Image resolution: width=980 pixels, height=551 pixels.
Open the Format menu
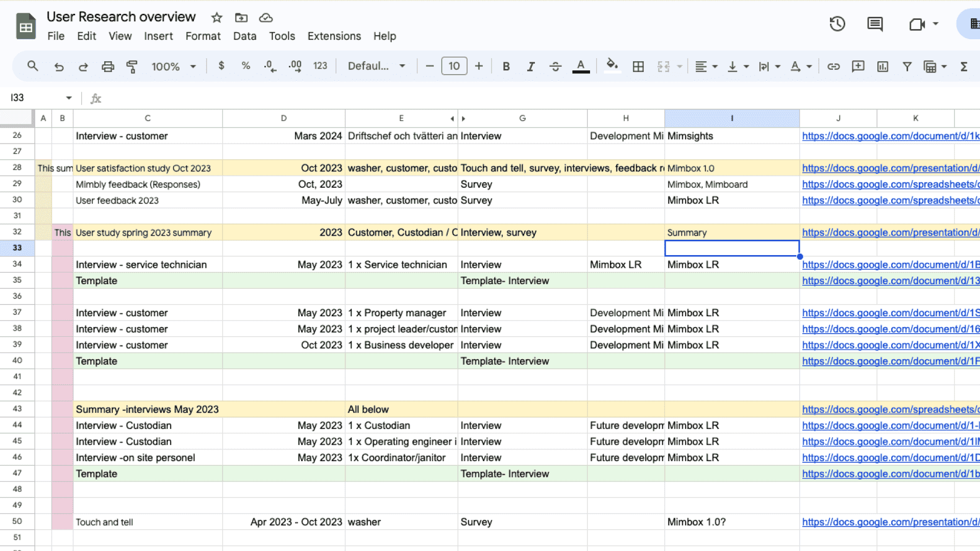click(203, 36)
